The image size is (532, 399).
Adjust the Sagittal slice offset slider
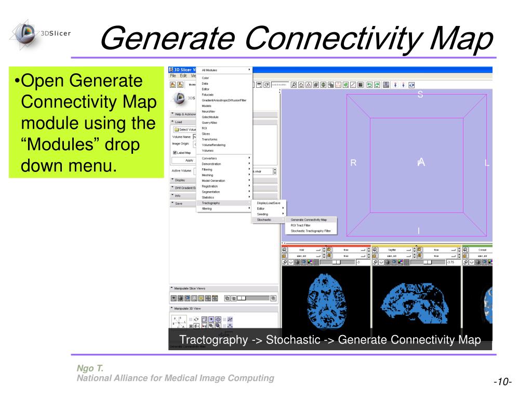click(428, 262)
